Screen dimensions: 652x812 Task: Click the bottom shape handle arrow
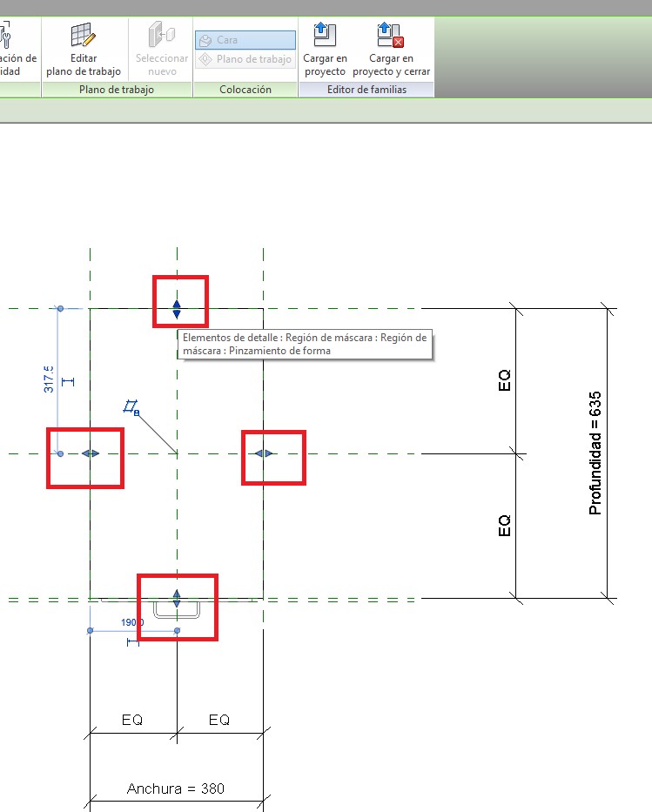coord(177,599)
